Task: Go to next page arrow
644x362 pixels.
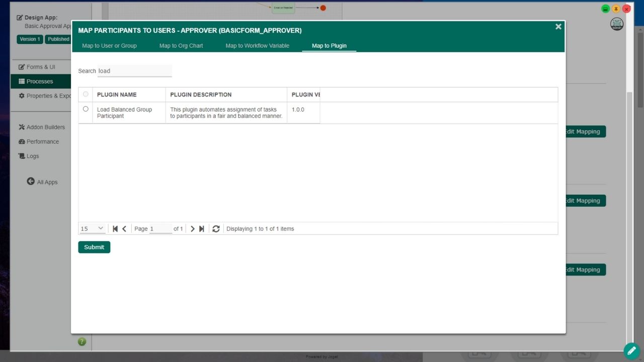Action: (192, 229)
